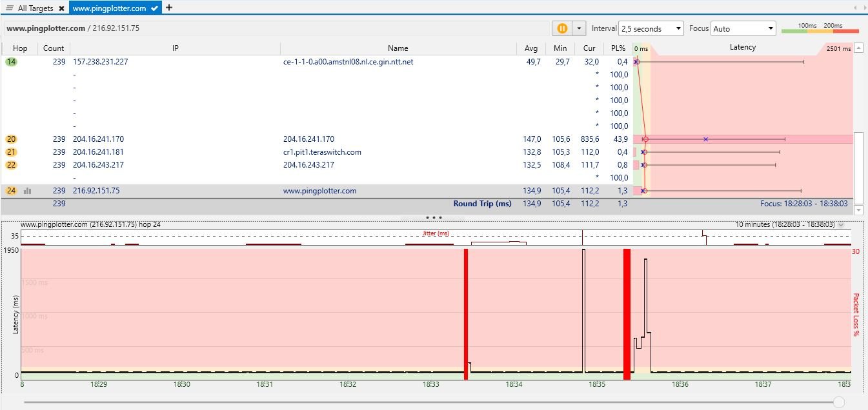
Task: Open the Focus combo box showing Auto
Action: coord(743,28)
